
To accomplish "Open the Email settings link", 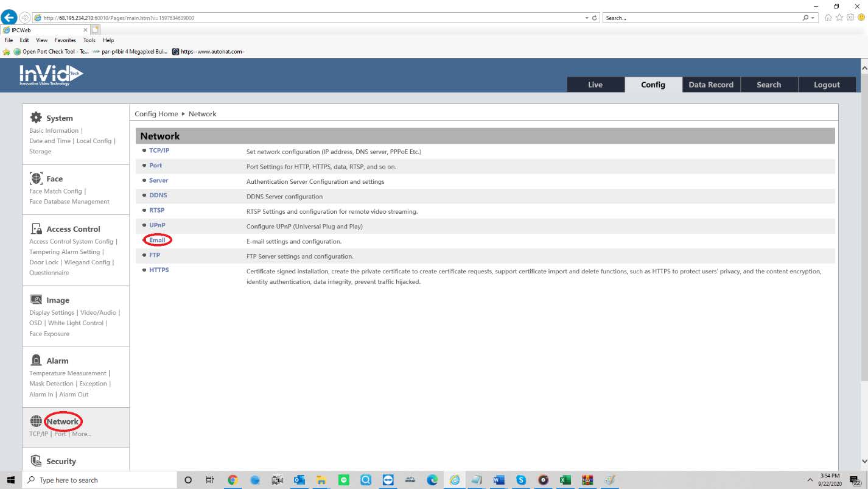I will pos(157,240).
